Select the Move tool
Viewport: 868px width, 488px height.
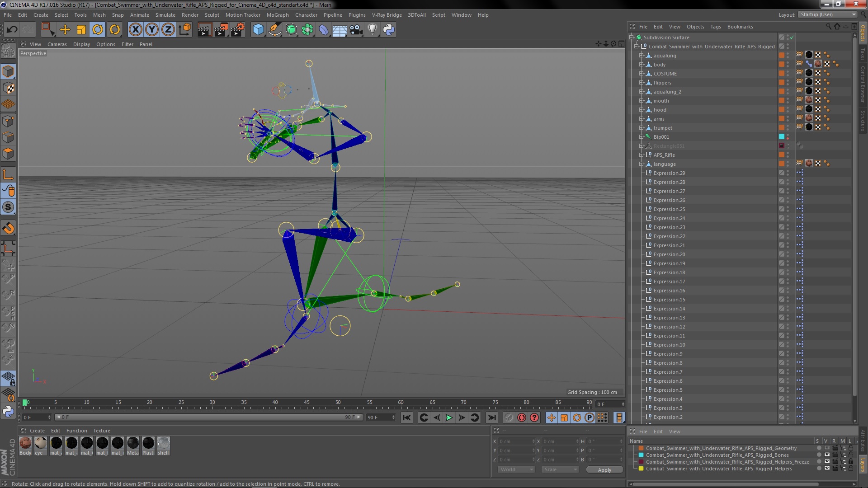tap(65, 30)
